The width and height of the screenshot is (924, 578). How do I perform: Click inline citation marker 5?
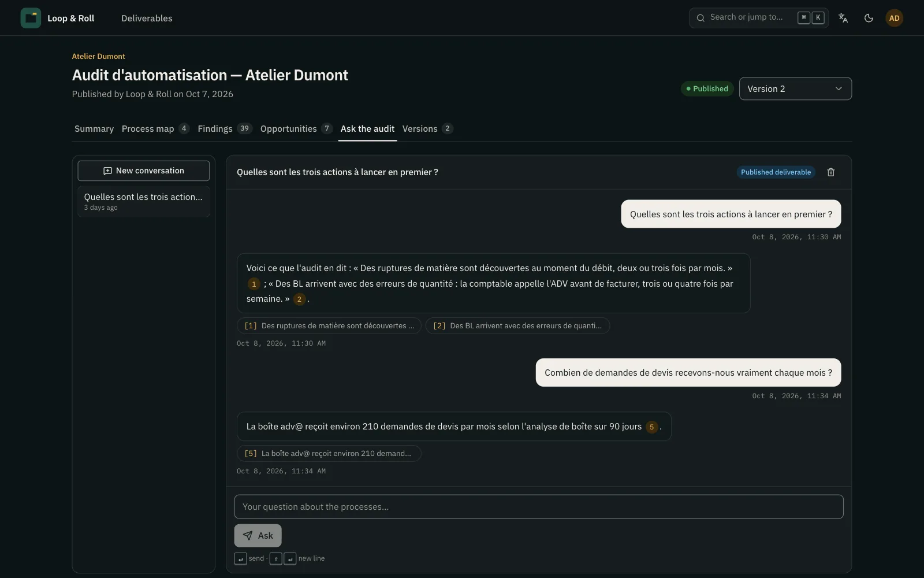[x=651, y=427]
